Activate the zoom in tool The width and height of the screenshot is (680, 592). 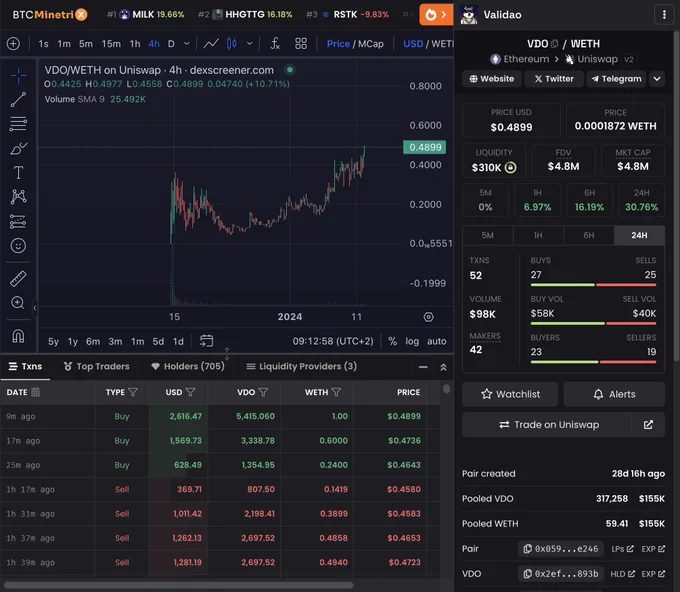(18, 303)
